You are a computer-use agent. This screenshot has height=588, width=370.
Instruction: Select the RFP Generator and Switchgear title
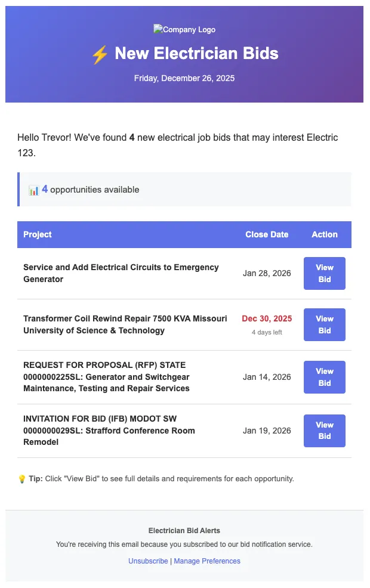(x=106, y=377)
